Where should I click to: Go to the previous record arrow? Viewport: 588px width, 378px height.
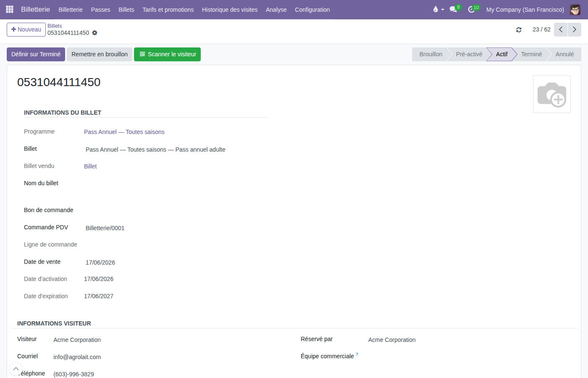click(x=561, y=29)
